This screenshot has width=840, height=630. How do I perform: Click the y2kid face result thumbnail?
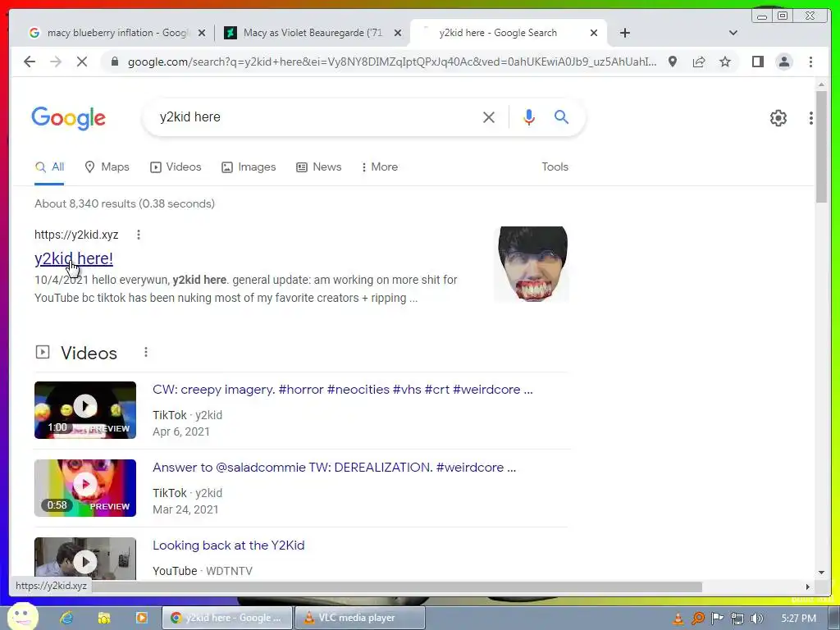(x=532, y=263)
